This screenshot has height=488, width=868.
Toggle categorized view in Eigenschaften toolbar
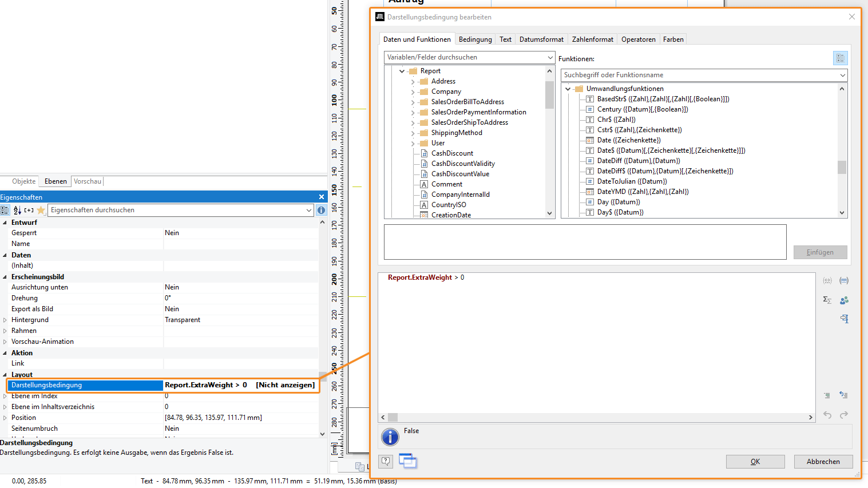pos(5,210)
